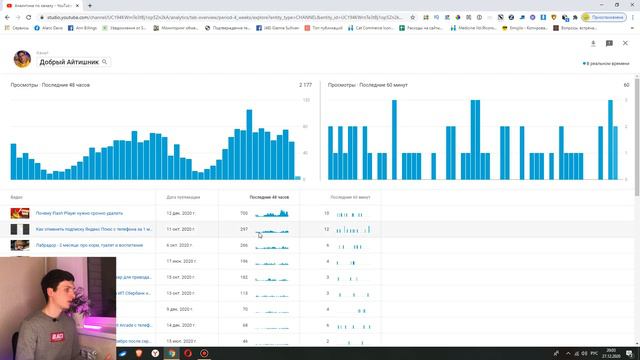
Task: Show hidden system tray icons
Action: [568, 353]
